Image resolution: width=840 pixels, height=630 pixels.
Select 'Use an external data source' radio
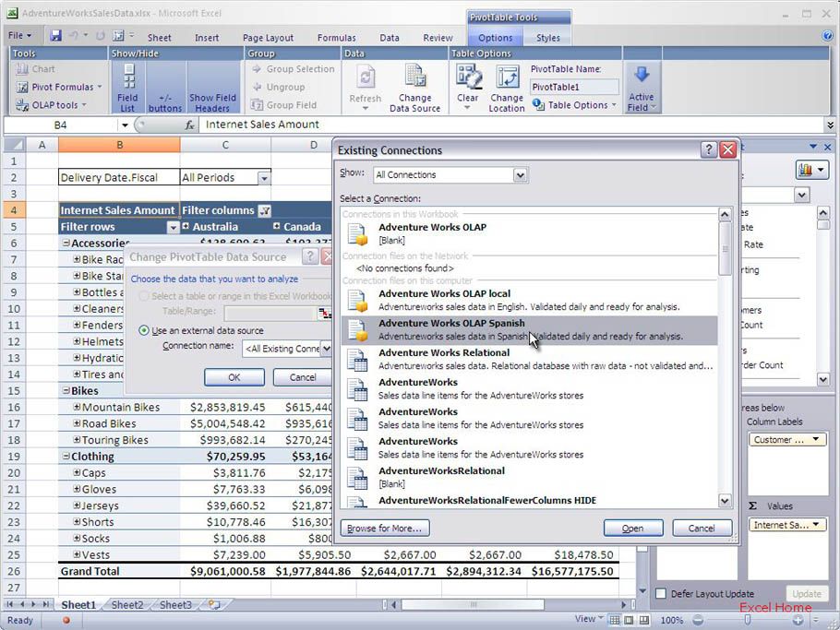[144, 330]
